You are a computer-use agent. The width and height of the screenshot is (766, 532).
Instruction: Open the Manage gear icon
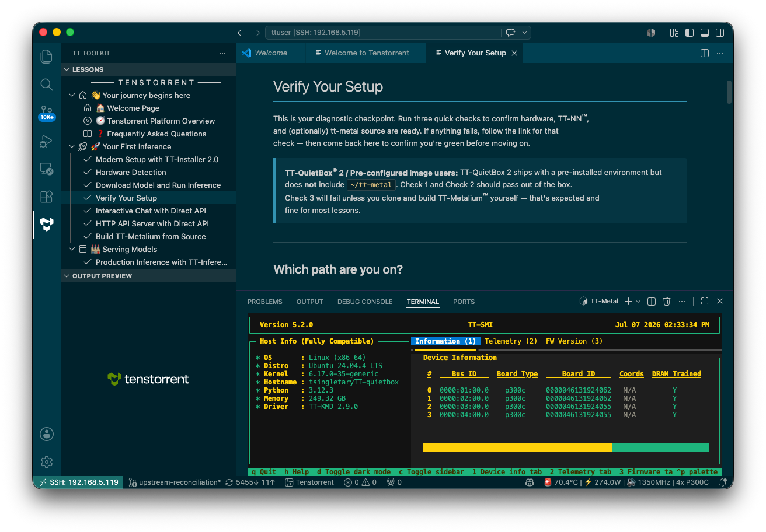[x=47, y=462]
